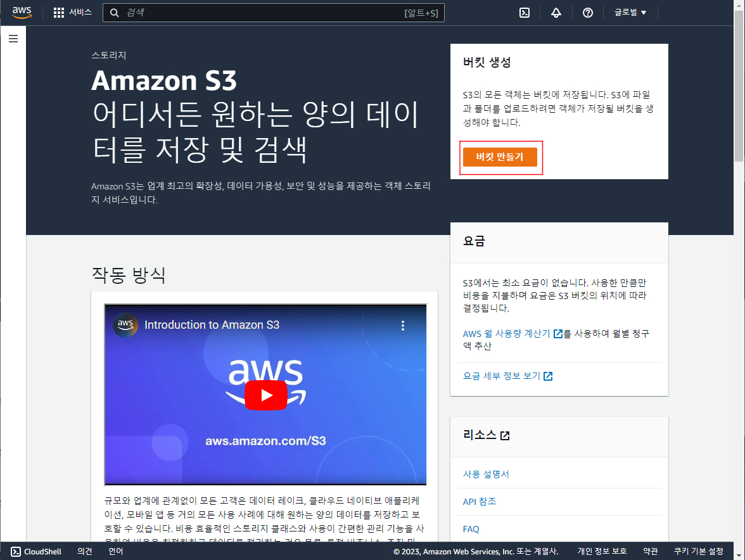
Task: Open the notifications bell
Action: (x=556, y=13)
